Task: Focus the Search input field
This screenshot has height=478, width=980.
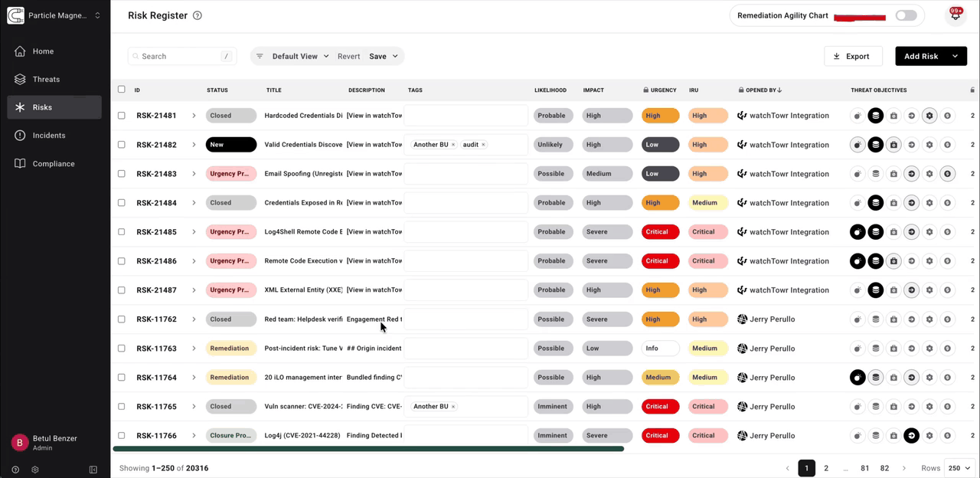Action: click(x=182, y=56)
